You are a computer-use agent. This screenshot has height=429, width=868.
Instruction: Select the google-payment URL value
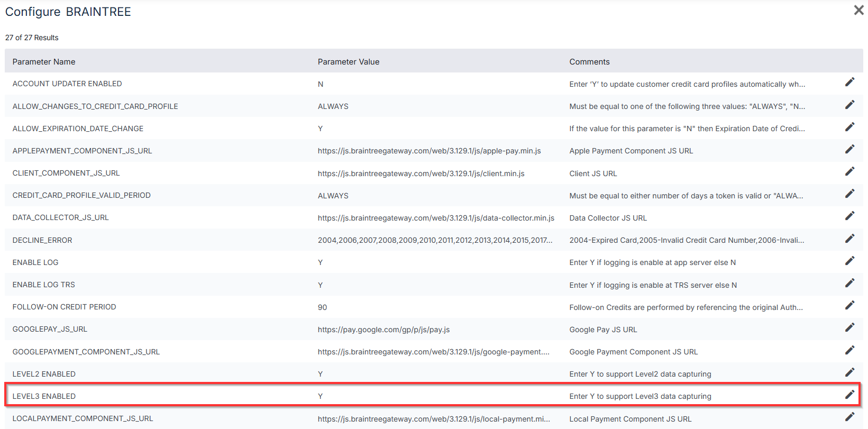434,352
